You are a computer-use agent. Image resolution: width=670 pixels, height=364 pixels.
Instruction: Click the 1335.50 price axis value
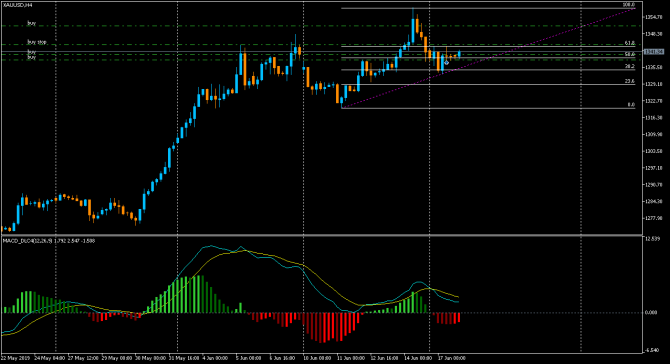pos(654,67)
